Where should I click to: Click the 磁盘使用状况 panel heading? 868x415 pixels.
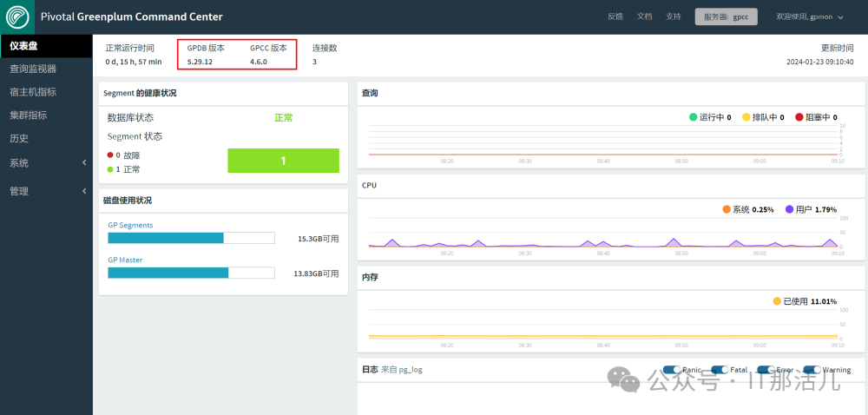[128, 201]
